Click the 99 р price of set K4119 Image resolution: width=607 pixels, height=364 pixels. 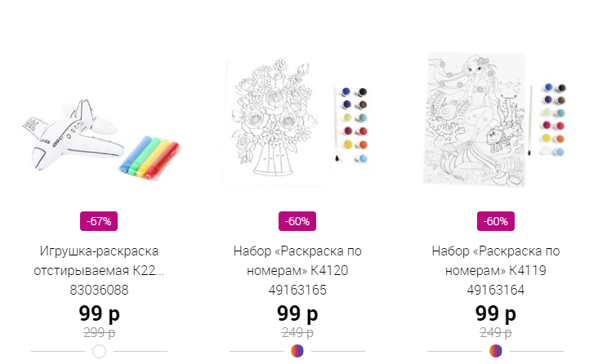click(495, 313)
